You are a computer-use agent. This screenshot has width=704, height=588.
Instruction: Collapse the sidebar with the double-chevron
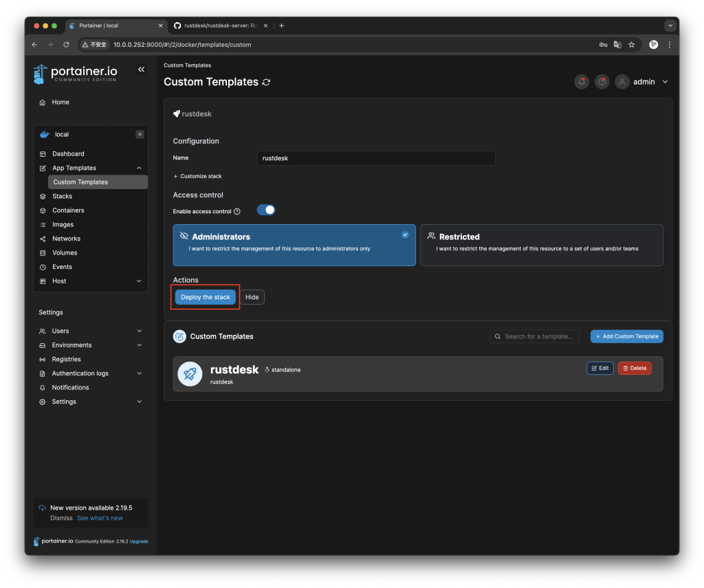pyautogui.click(x=141, y=69)
